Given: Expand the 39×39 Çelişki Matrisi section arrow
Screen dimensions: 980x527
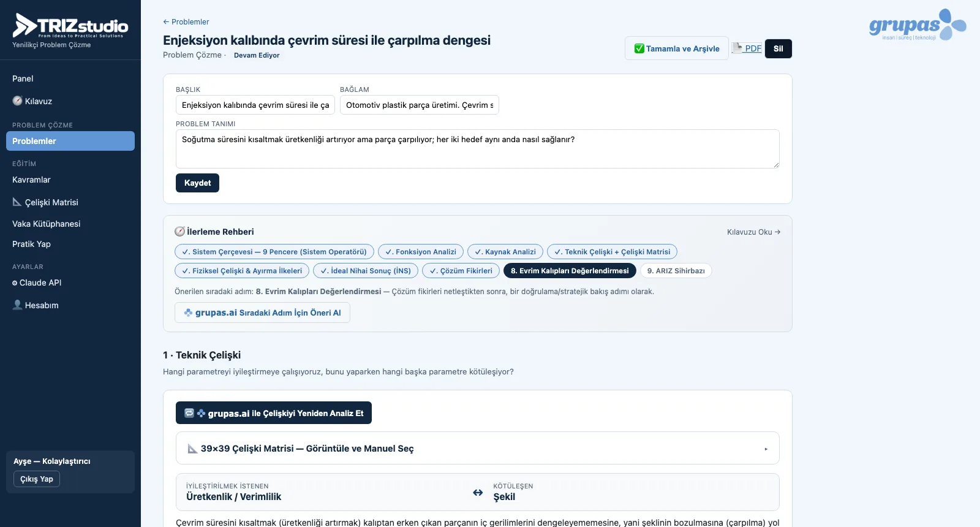Looking at the screenshot, I should [x=766, y=449].
